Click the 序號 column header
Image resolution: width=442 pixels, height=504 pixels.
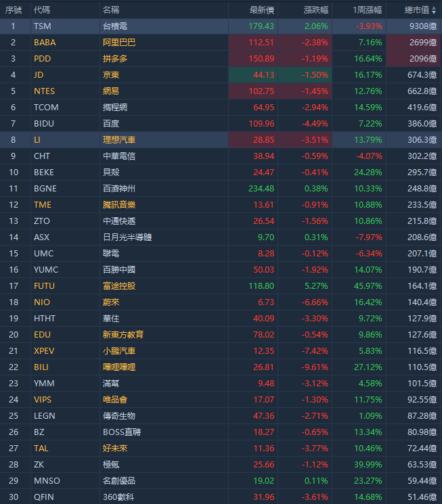coord(14,9)
